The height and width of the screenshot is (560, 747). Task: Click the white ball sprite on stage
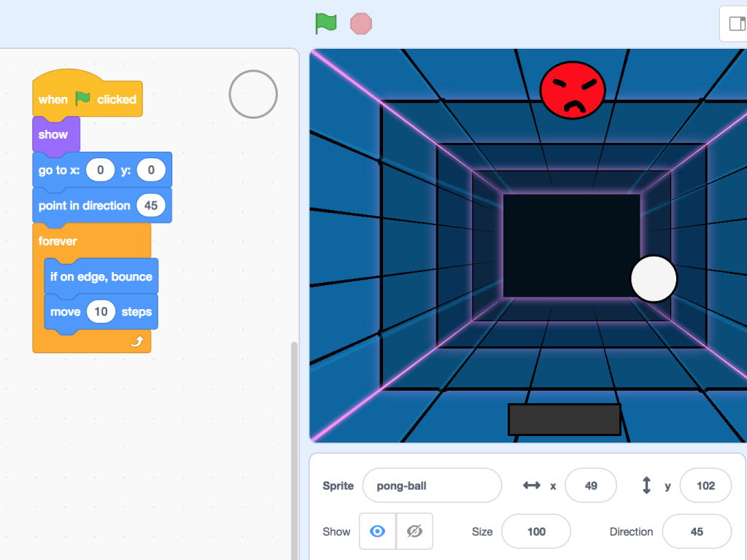point(654,279)
